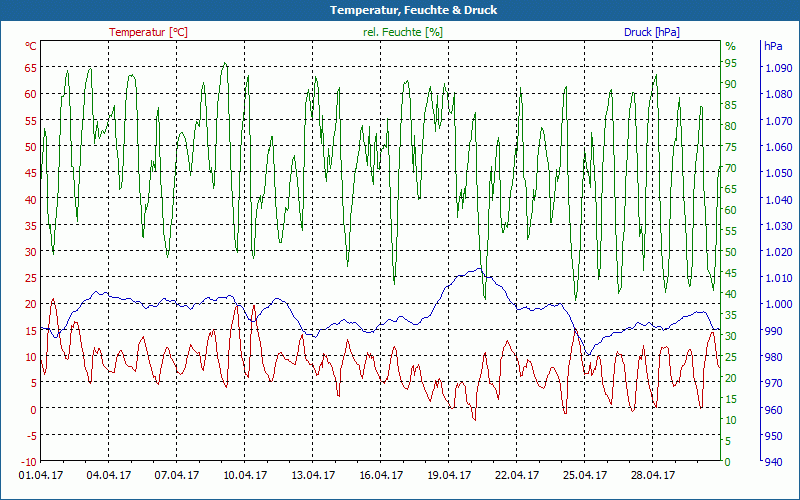The image size is (800, 500).
Task: Click 60 on the red temperature axis
Action: [x=31, y=93]
